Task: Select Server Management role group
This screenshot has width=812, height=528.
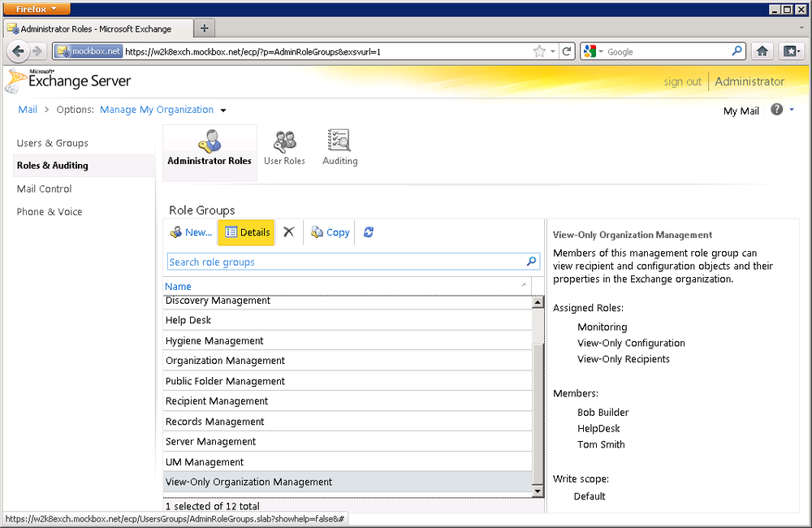Action: (x=348, y=441)
